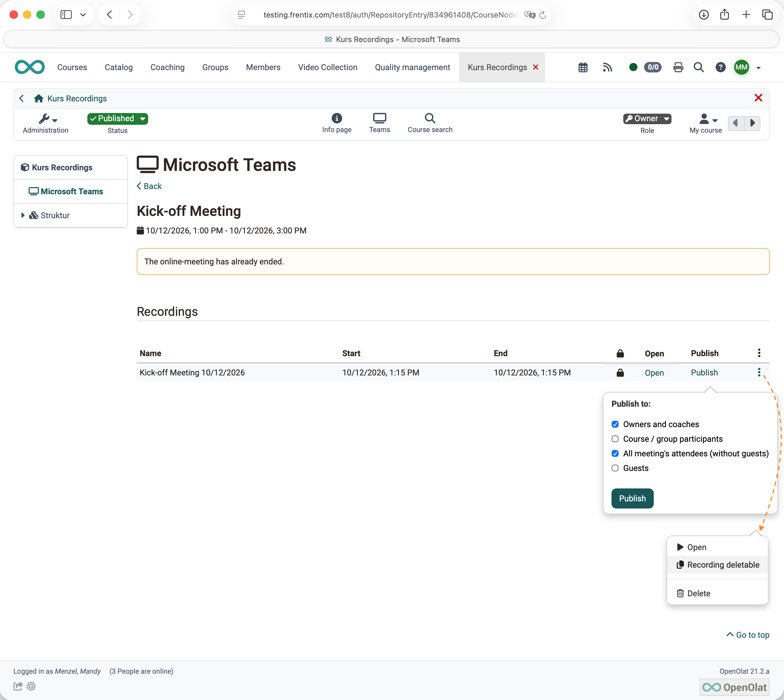
Task: Click the green Publish button
Action: point(632,498)
